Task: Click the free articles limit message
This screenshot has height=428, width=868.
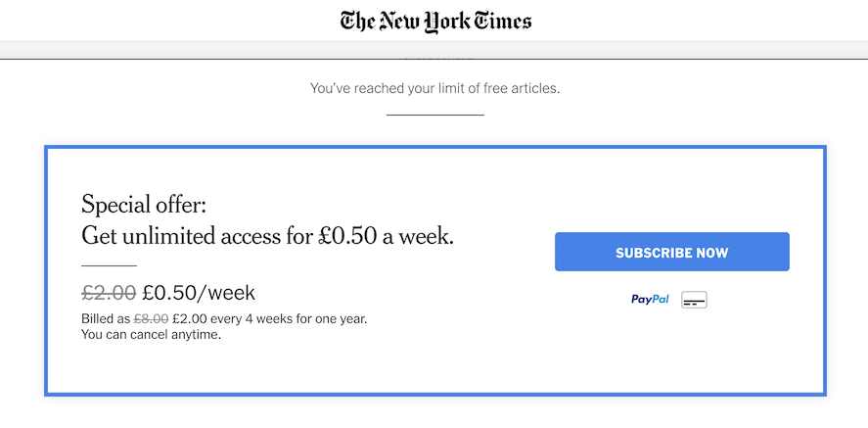Action: 434,88
